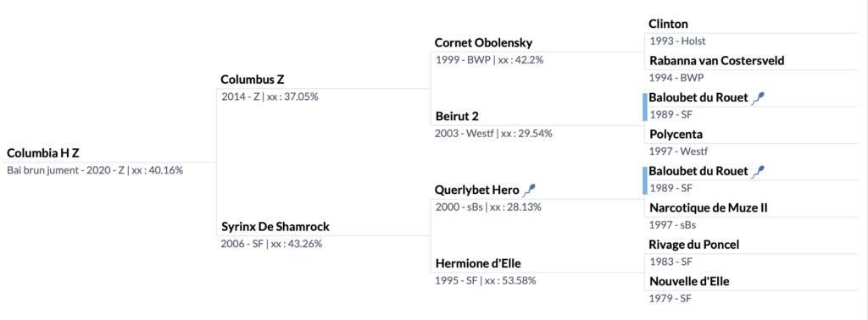Click Baloubet du Rouet name under Beirut 2
Screen dimensions: 868x320
pyautogui.click(x=698, y=98)
